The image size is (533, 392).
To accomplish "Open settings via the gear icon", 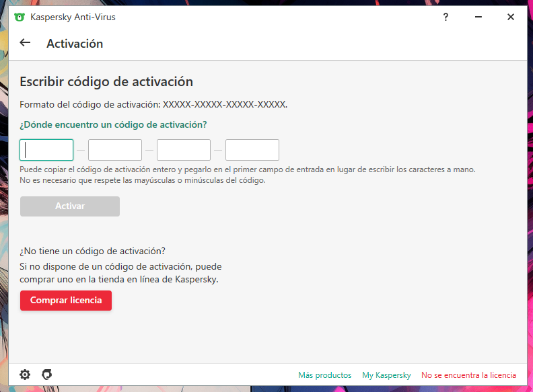I will [x=25, y=375].
